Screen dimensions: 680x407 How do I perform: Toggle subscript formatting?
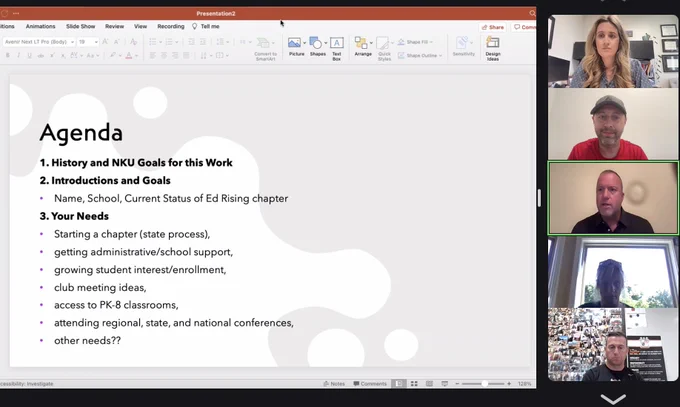click(63, 55)
